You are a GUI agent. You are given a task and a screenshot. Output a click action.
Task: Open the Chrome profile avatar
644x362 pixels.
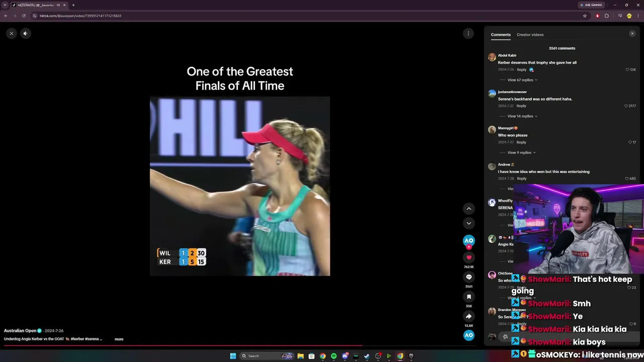[629, 16]
